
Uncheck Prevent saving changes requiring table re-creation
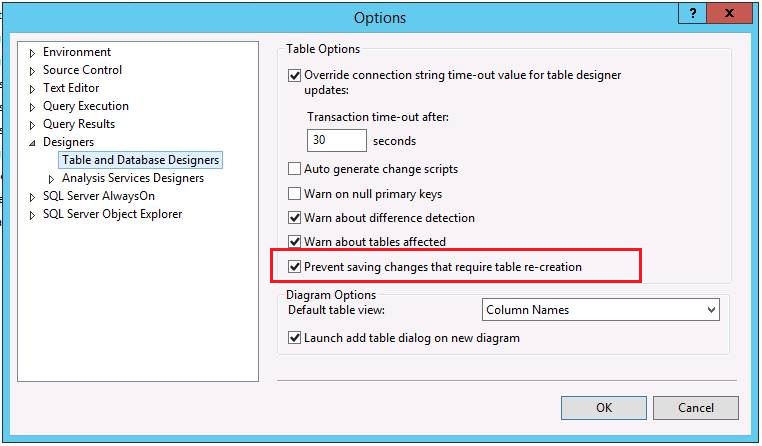click(x=294, y=266)
